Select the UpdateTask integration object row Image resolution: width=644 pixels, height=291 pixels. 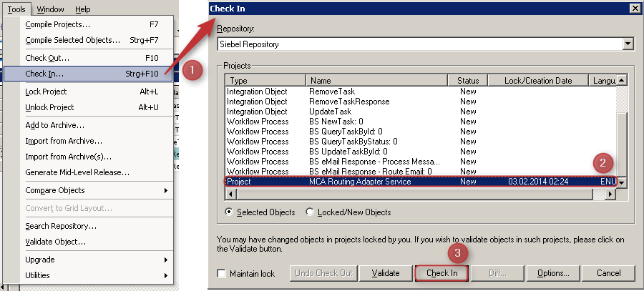pyautogui.click(x=421, y=112)
